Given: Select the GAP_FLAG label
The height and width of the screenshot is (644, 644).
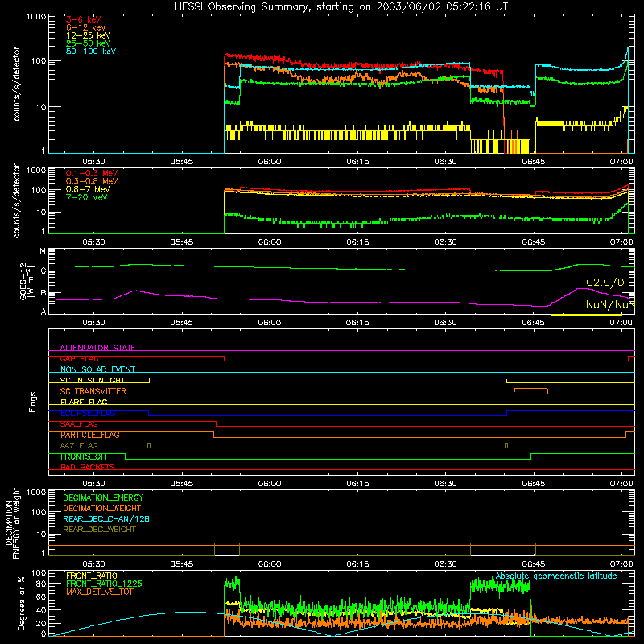Looking at the screenshot, I should pyautogui.click(x=79, y=358).
